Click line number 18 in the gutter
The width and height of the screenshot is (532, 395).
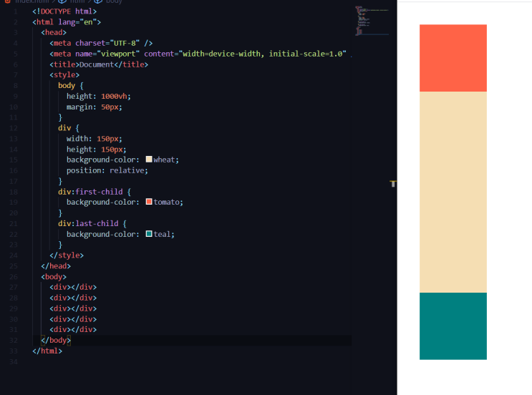coord(14,192)
